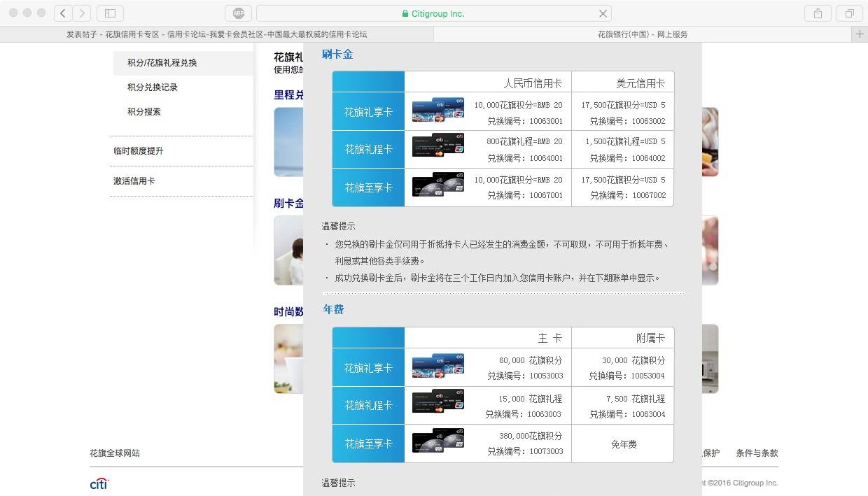Select the 花旗礼程卡 row label under 年费
This screenshot has height=496, width=868.
(368, 406)
